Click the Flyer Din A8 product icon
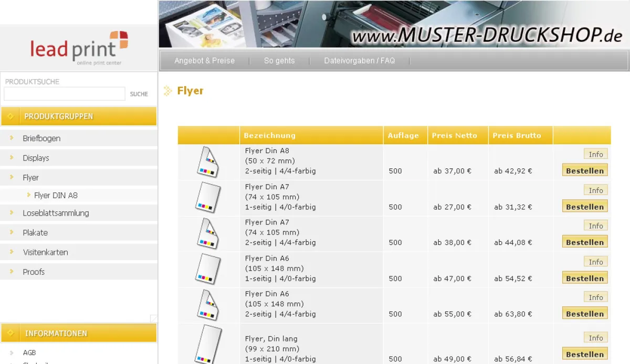630x364 pixels. point(208,162)
